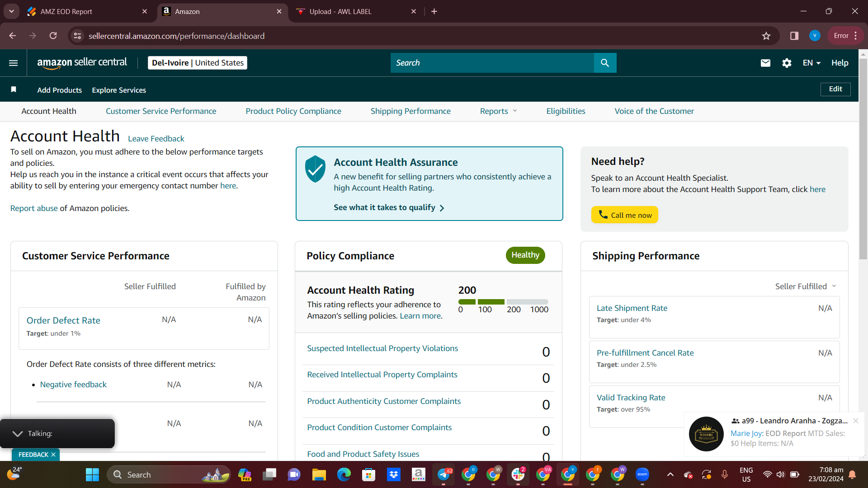
Task: Open Microsoft Store from the taskbar
Action: (x=369, y=475)
